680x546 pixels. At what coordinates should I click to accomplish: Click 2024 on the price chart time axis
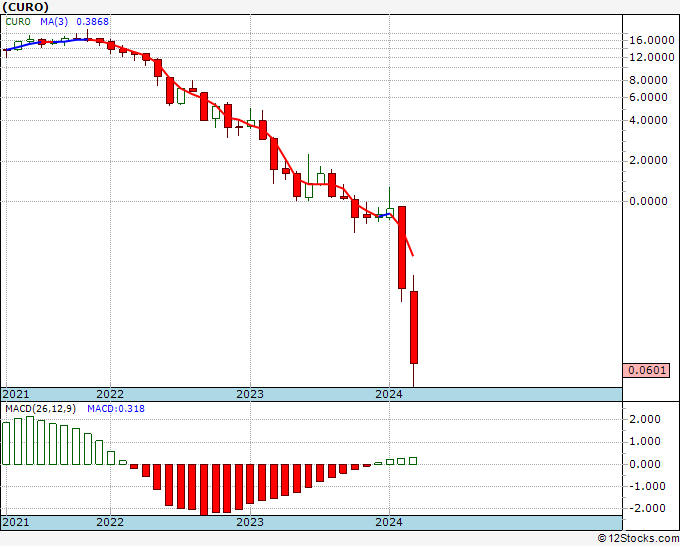point(389,394)
